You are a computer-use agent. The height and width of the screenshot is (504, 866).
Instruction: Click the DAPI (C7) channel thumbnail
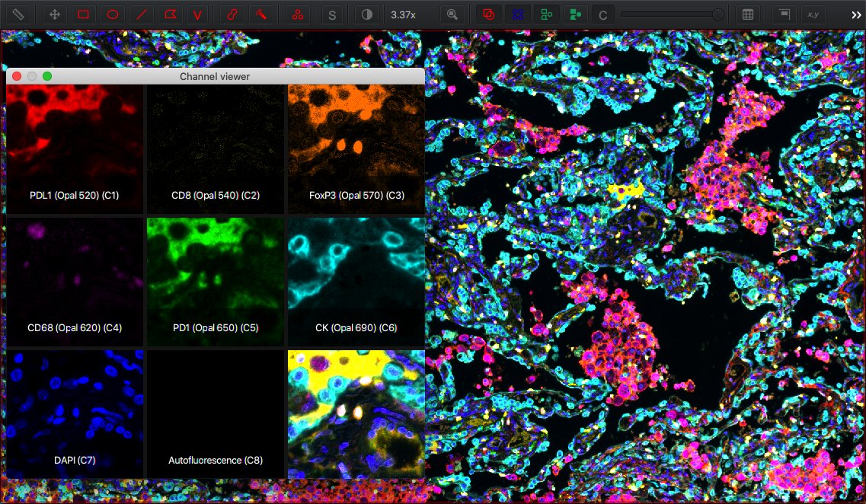pos(75,414)
